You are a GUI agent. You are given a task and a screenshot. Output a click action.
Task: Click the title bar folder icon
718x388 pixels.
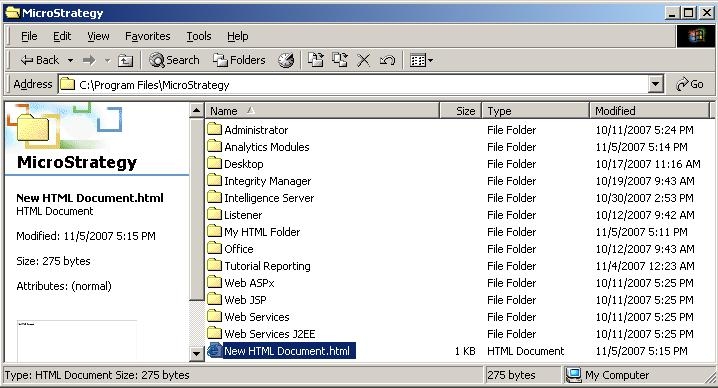coord(12,13)
